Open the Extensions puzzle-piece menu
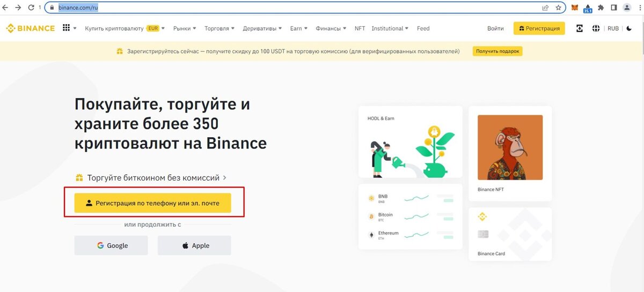 pyautogui.click(x=601, y=8)
